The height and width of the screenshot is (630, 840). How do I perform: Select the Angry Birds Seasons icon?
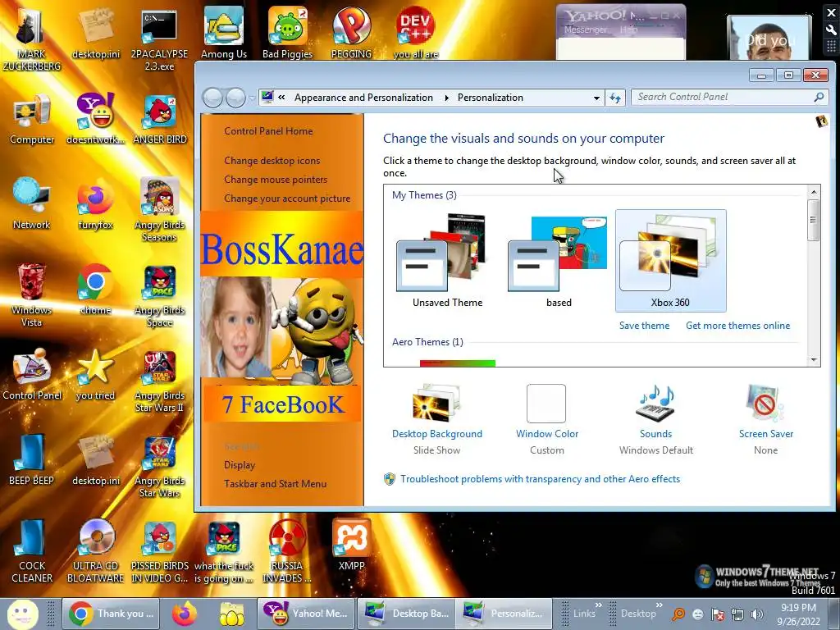click(160, 210)
